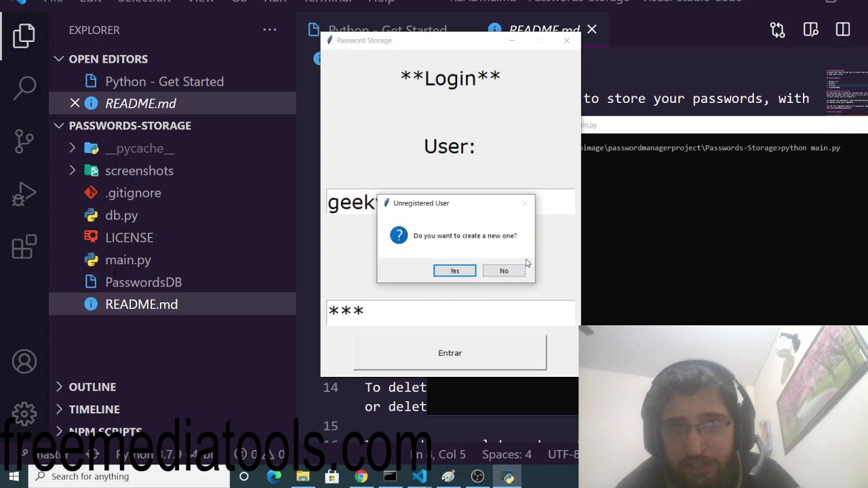Switch to Command Prompt on taskbar
This screenshot has width=868, height=488.
point(390,476)
